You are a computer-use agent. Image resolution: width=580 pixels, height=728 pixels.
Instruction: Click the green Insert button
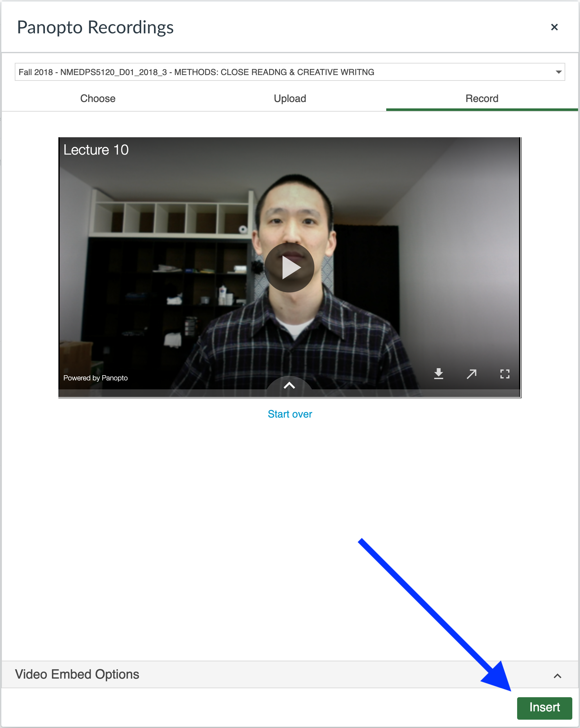(x=544, y=708)
